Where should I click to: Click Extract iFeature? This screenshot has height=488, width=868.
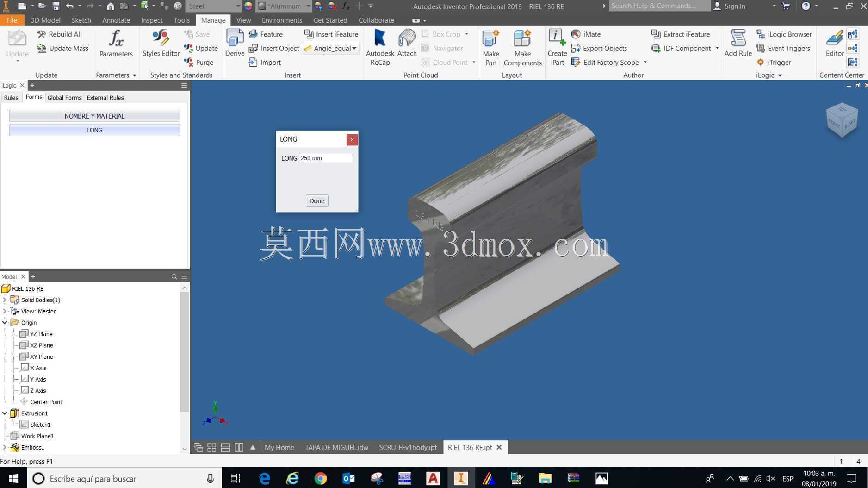tap(681, 34)
